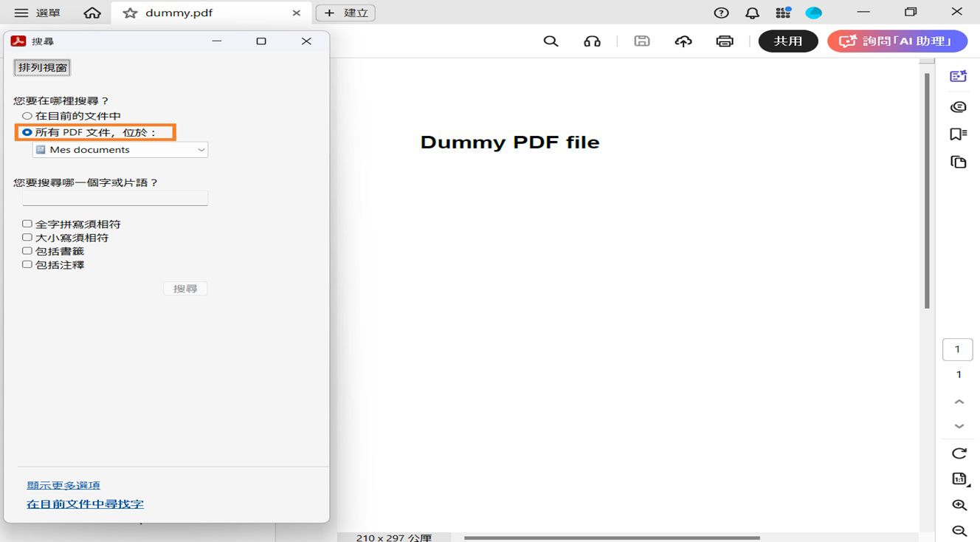This screenshot has width=980, height=542.
Task: Click the rotate page icon
Action: tap(959, 453)
